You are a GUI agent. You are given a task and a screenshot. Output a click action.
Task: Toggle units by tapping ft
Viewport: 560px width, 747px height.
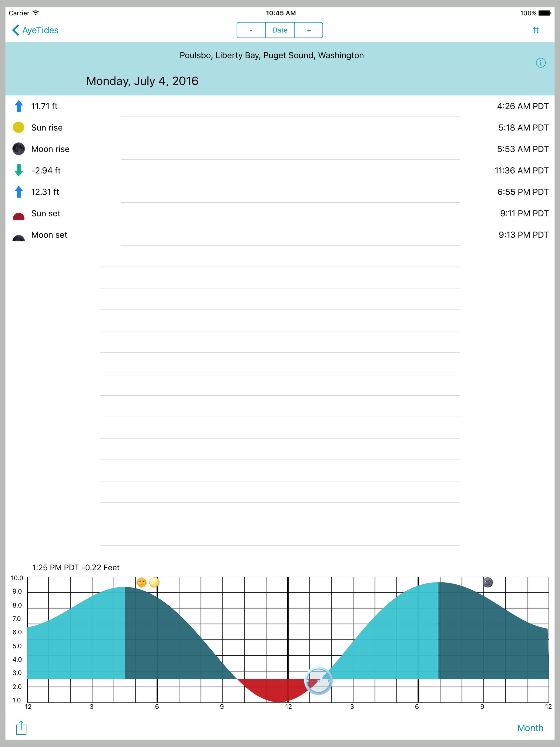point(535,30)
